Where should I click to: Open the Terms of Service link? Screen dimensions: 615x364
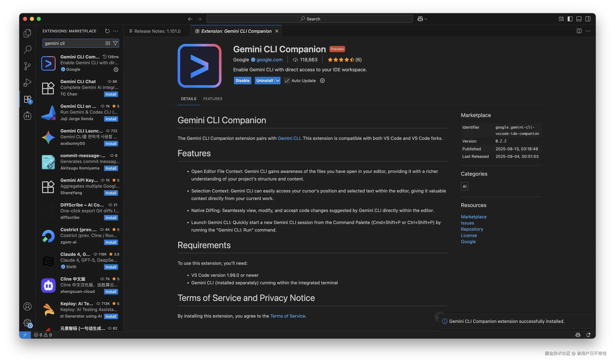(287, 316)
